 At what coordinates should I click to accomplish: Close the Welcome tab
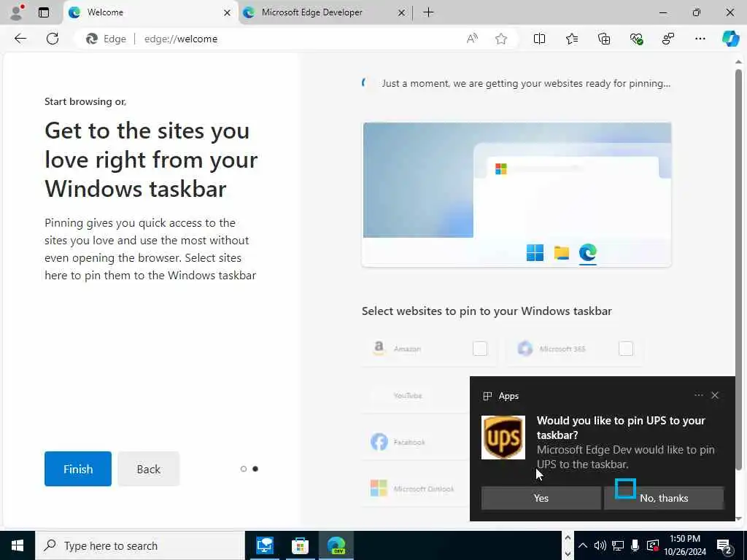point(228,13)
